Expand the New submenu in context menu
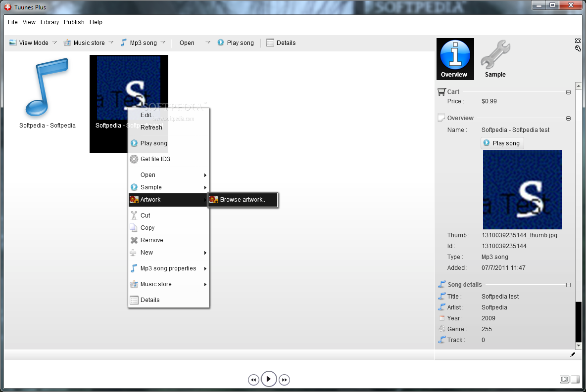This screenshot has height=392, width=586. [x=168, y=253]
